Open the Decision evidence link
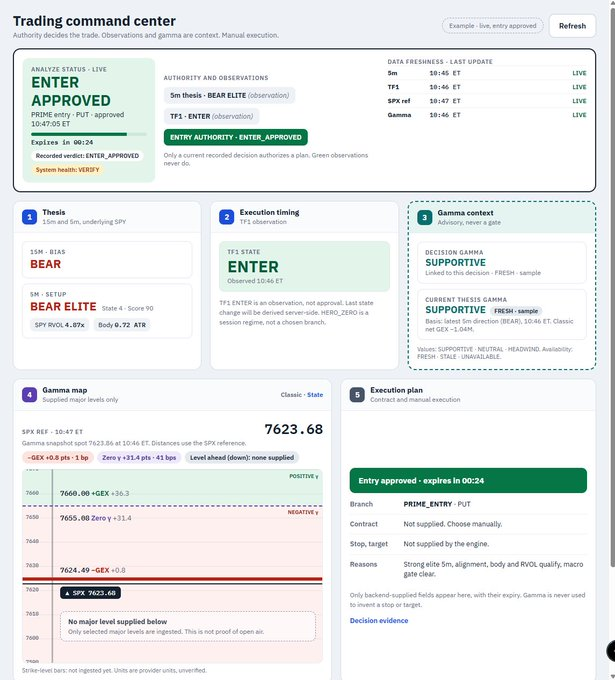This screenshot has width=615, height=680. (x=379, y=621)
